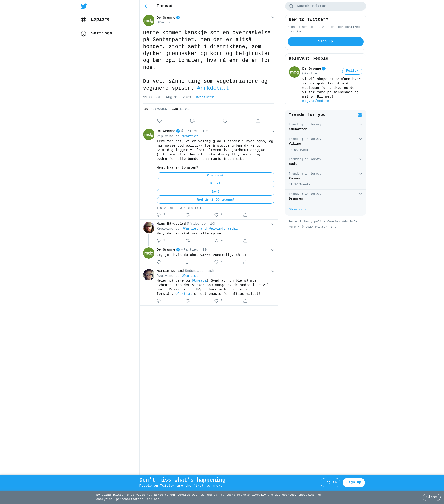Expand options chevron on main tweet
444x504 pixels.
point(273,17)
